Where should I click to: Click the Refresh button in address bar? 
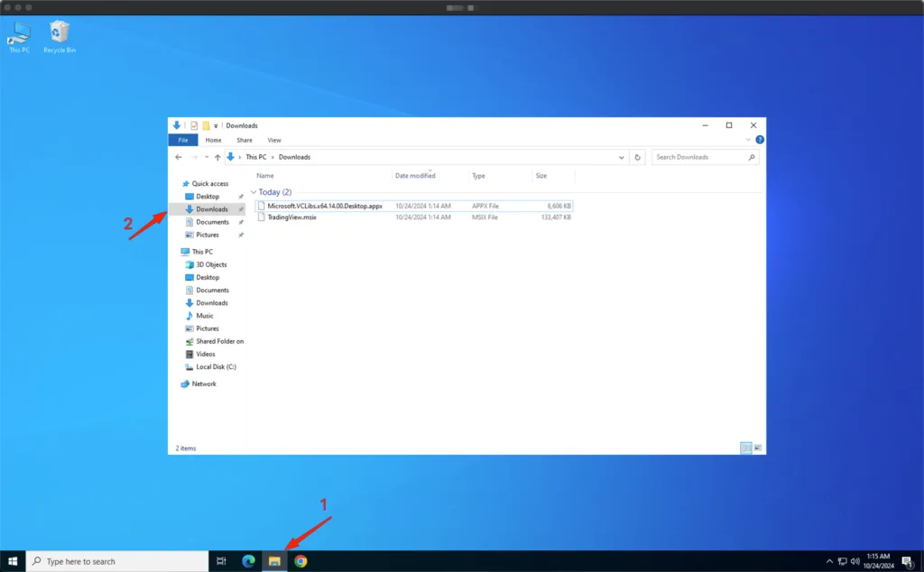click(638, 157)
